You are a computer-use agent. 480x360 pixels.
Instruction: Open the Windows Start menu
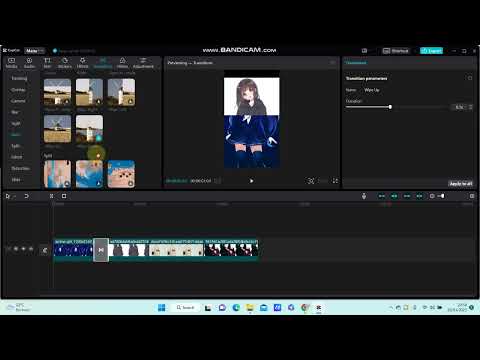click(161, 307)
